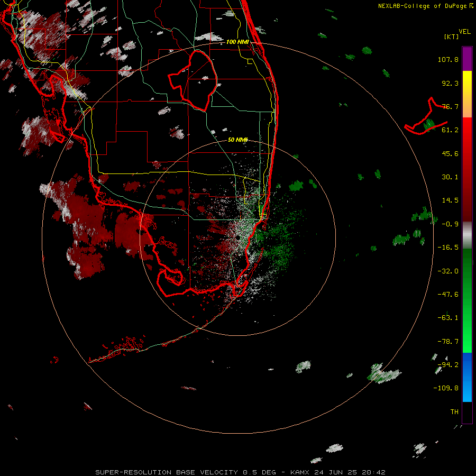
Task: Click the -94.2 legend value
Action: click(448, 365)
